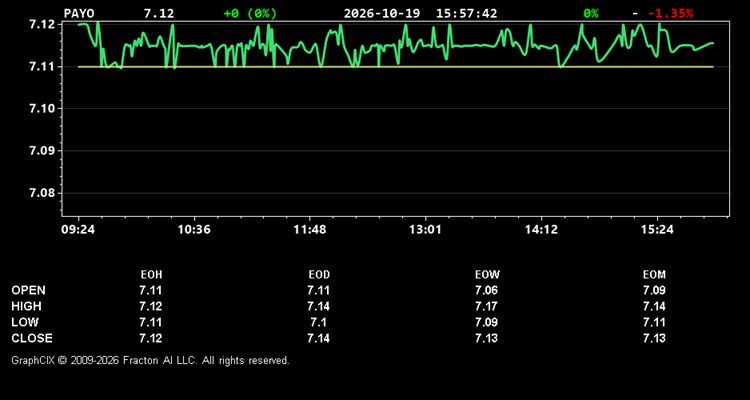The image size is (750, 400).
Task: Select the EOM LOW cell 7.11
Action: 654,322
